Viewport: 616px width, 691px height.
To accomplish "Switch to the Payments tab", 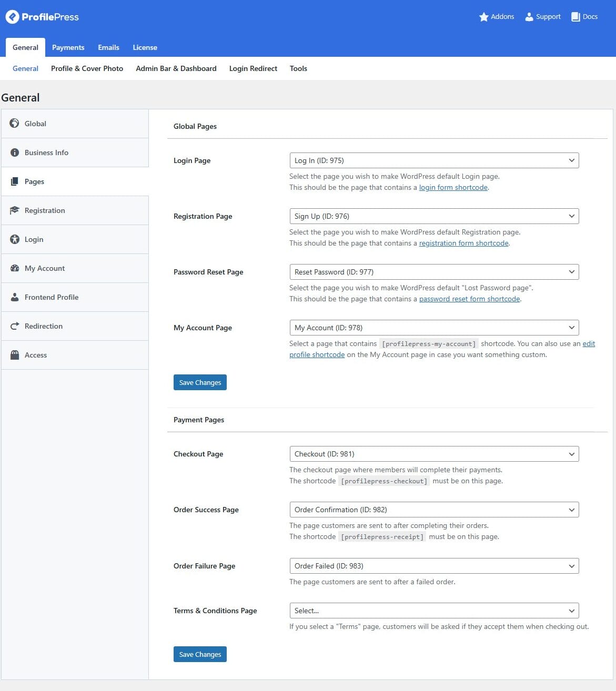I will (x=68, y=47).
